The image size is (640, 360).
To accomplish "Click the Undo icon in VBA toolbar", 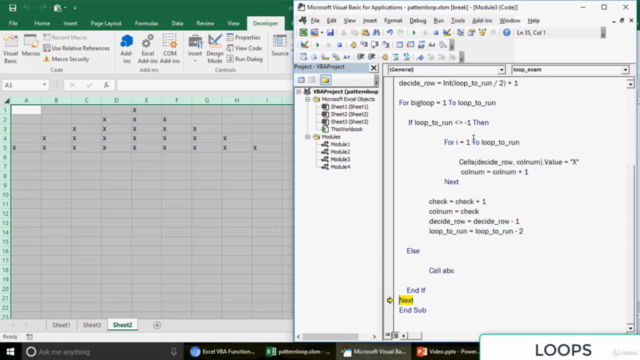I will (390, 33).
